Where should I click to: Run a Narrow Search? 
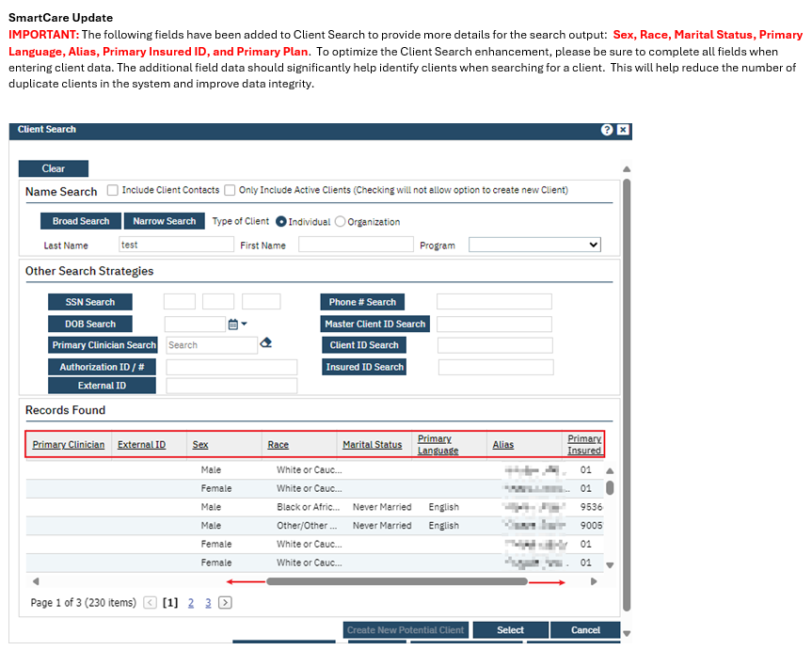click(x=164, y=221)
